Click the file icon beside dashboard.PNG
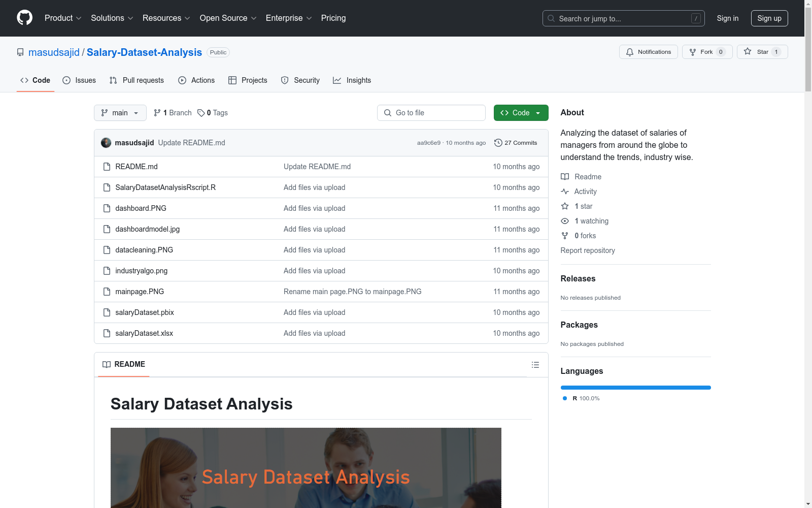This screenshot has height=508, width=812. tap(107, 208)
